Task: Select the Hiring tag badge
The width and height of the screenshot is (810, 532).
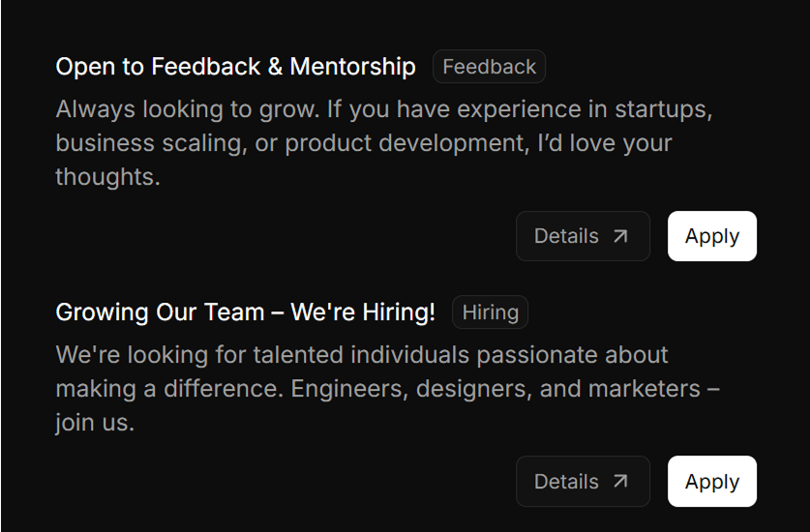Action: pos(490,312)
